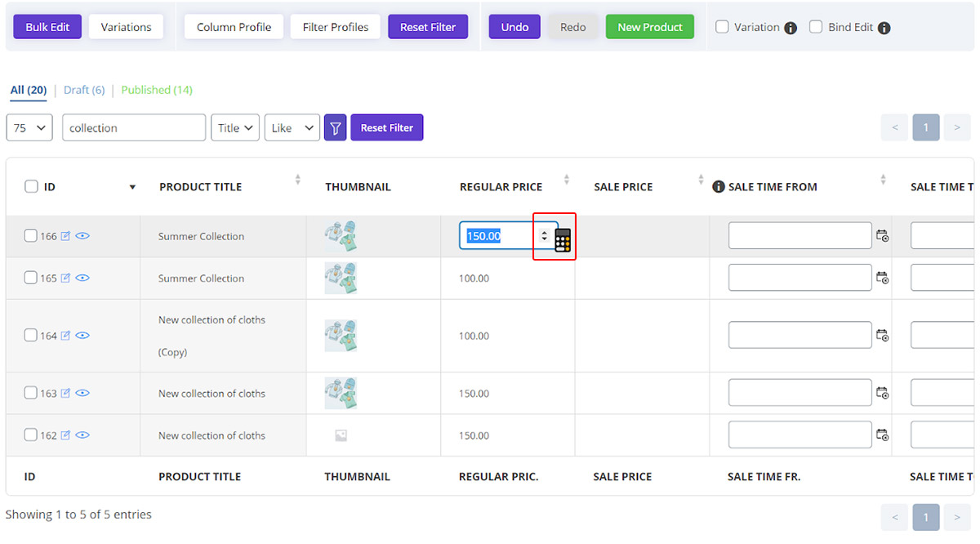View product 163 with eye icon

(x=82, y=393)
